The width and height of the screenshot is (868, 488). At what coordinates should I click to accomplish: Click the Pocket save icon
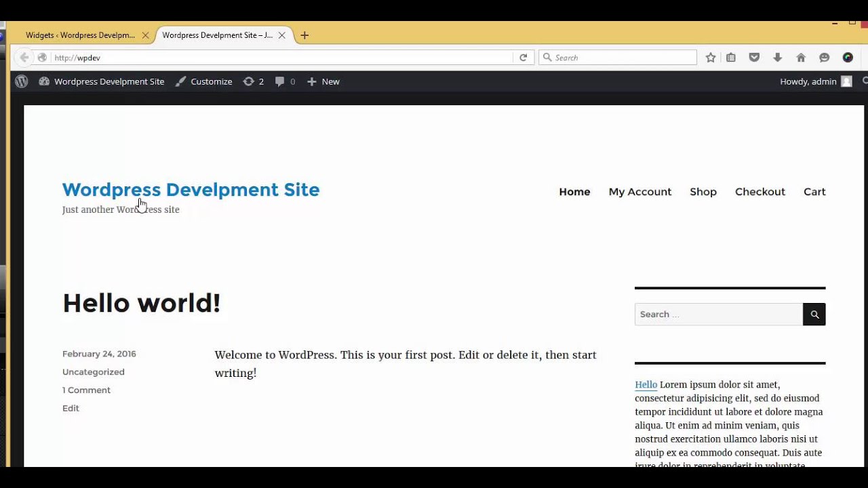point(754,58)
